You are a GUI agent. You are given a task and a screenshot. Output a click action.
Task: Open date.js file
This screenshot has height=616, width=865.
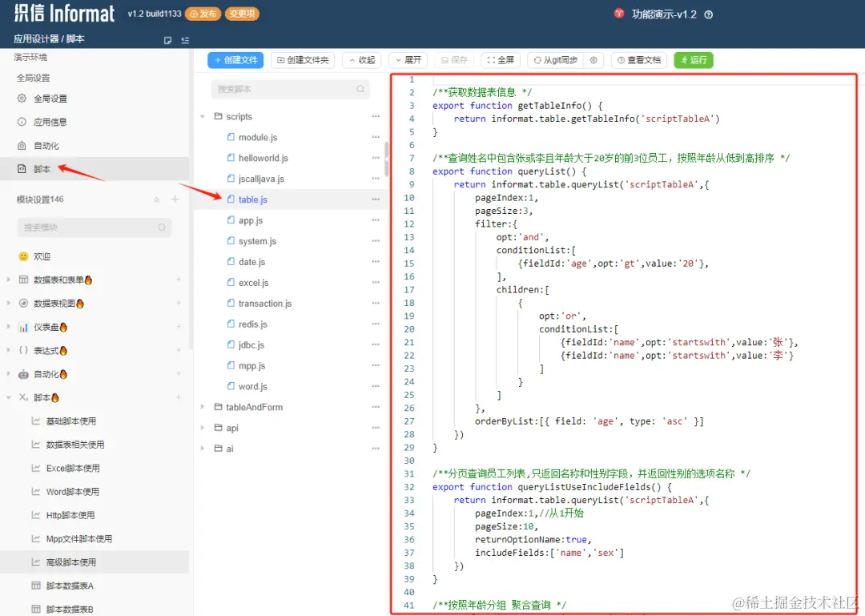[x=251, y=262]
